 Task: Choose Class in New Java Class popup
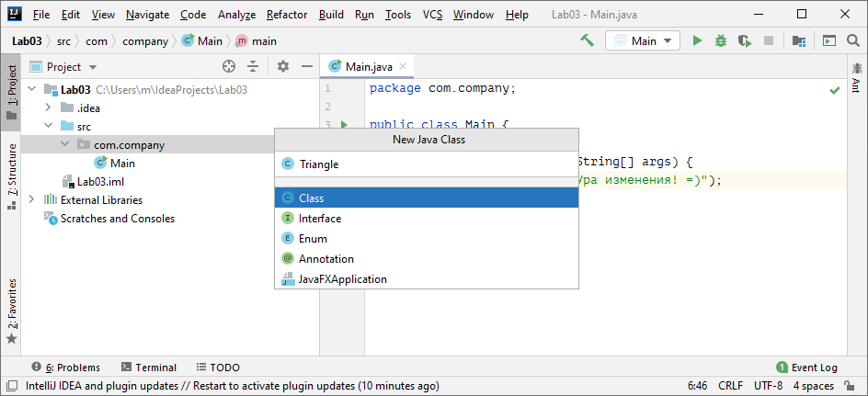pyautogui.click(x=427, y=198)
